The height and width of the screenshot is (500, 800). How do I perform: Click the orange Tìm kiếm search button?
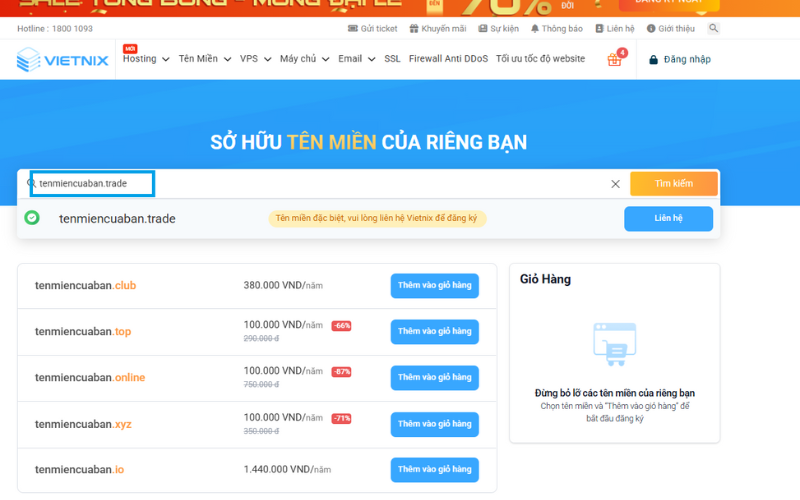(x=673, y=184)
